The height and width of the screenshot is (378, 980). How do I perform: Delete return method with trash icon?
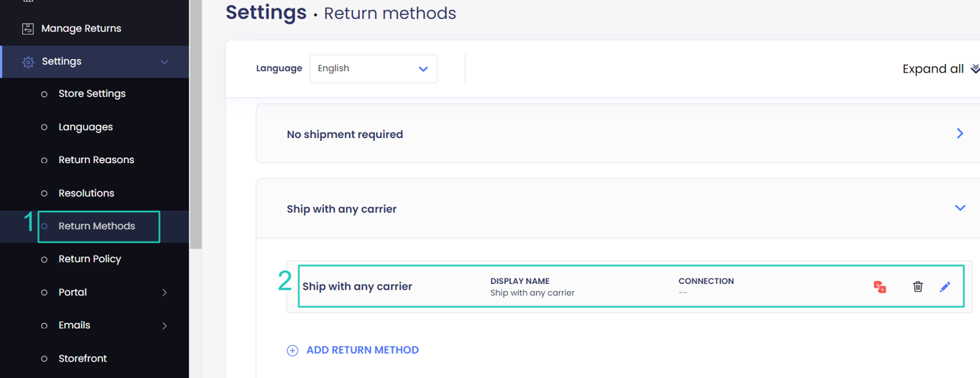[917, 287]
